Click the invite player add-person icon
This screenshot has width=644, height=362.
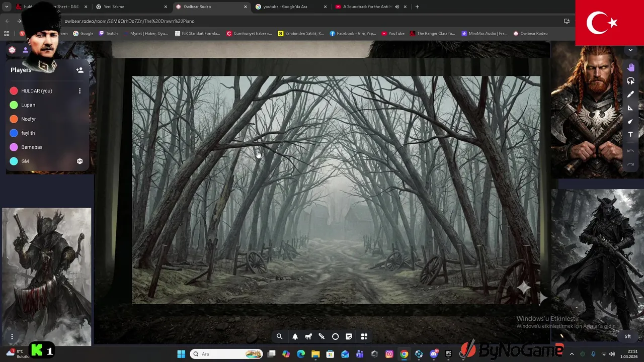pos(79,70)
